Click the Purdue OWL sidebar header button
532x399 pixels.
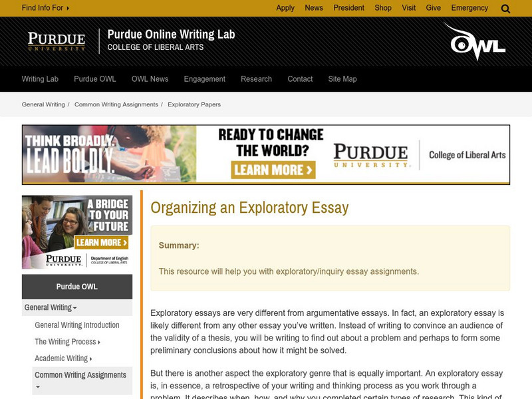click(x=77, y=287)
